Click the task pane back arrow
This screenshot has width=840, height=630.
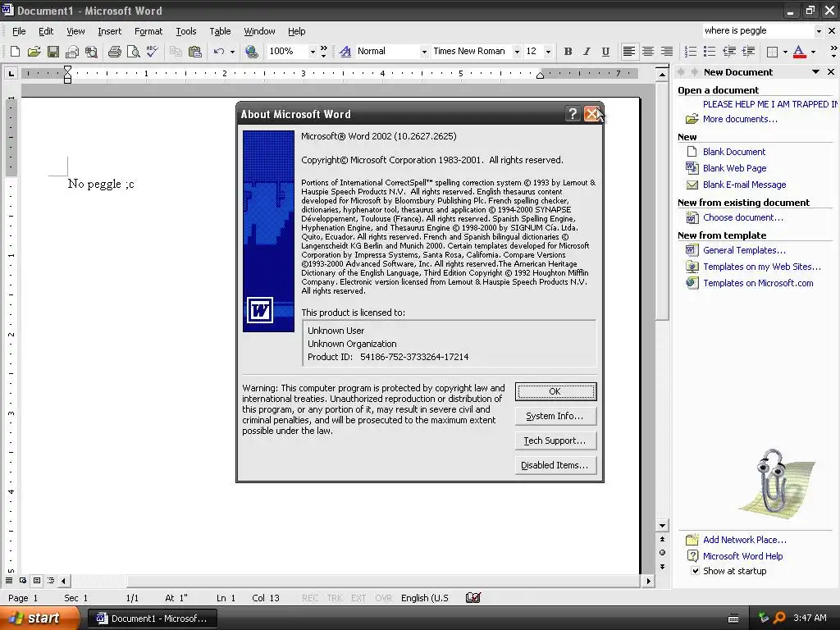[x=681, y=72]
